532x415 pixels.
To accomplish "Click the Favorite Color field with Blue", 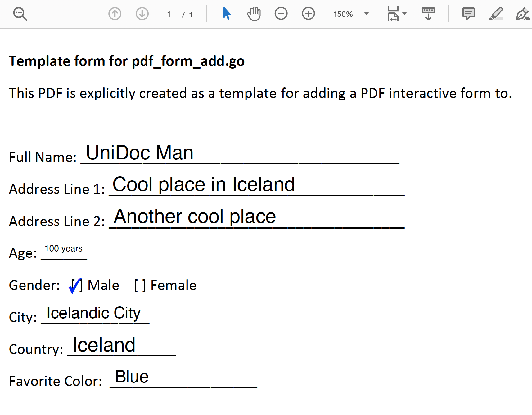I will pyautogui.click(x=183, y=378).
